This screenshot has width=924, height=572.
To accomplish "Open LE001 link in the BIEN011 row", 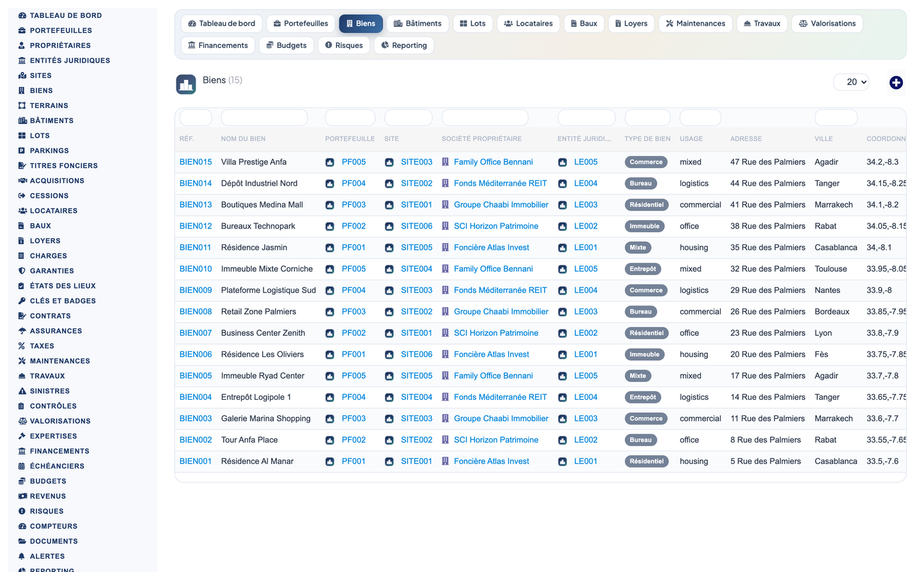I will [586, 248].
